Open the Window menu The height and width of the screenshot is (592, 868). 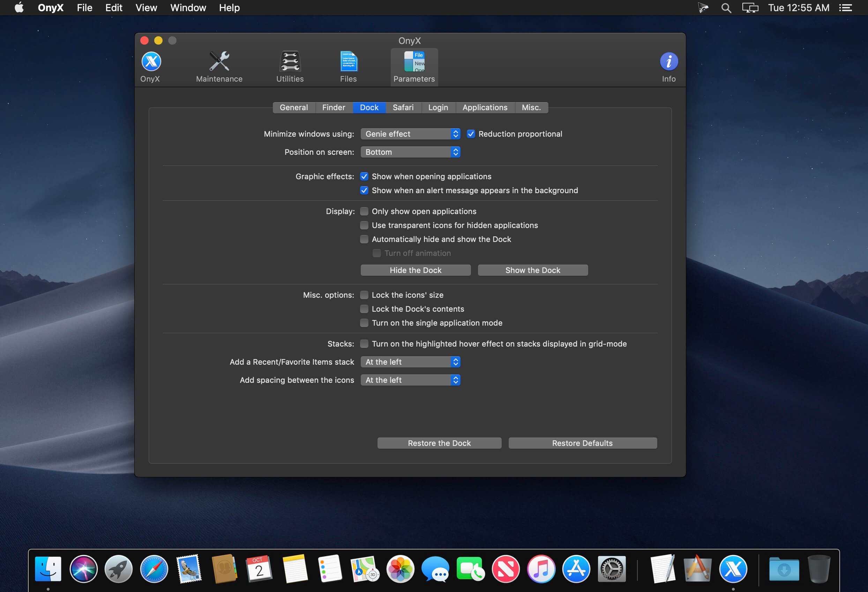click(x=188, y=8)
